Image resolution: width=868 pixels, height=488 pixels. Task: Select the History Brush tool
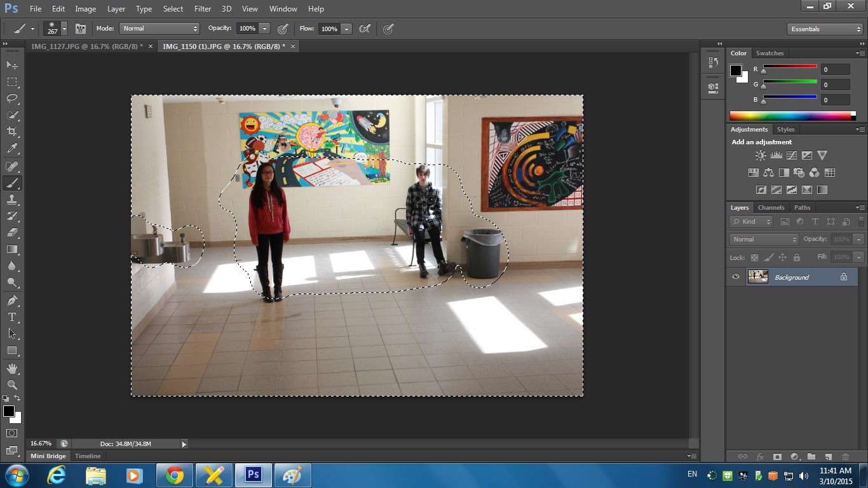click(x=12, y=216)
